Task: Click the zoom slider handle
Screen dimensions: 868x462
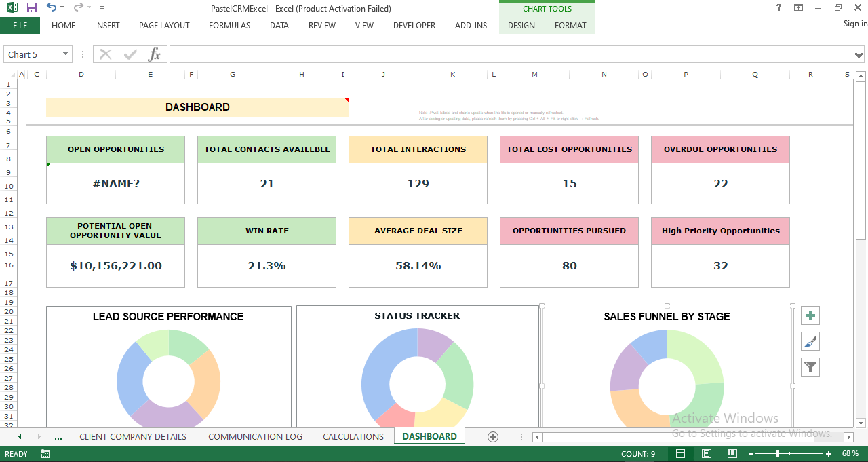Action: point(778,453)
